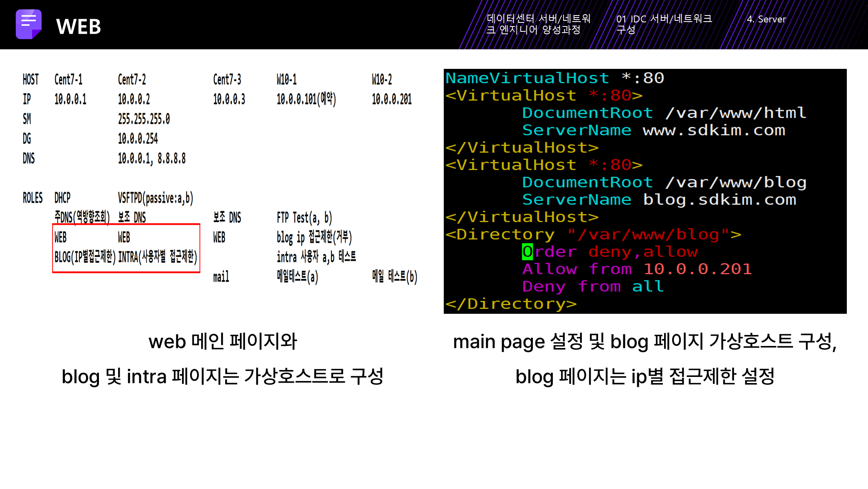
Task: Click the 'Deny from all' line
Action: pos(593,286)
